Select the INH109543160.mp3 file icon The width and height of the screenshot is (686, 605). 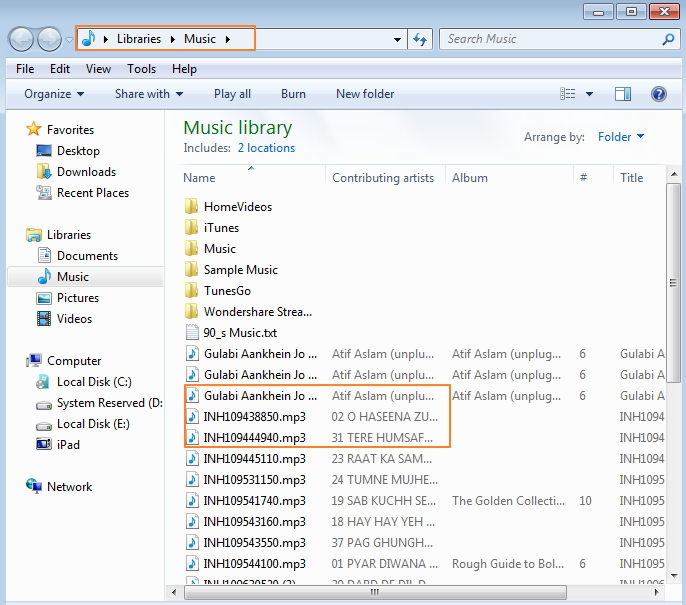point(192,521)
